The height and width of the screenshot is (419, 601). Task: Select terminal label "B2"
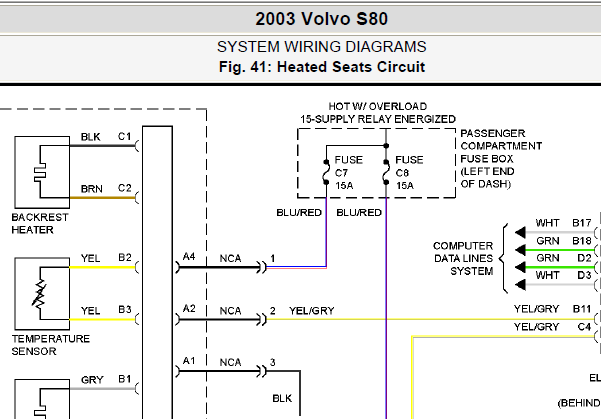click(x=125, y=258)
